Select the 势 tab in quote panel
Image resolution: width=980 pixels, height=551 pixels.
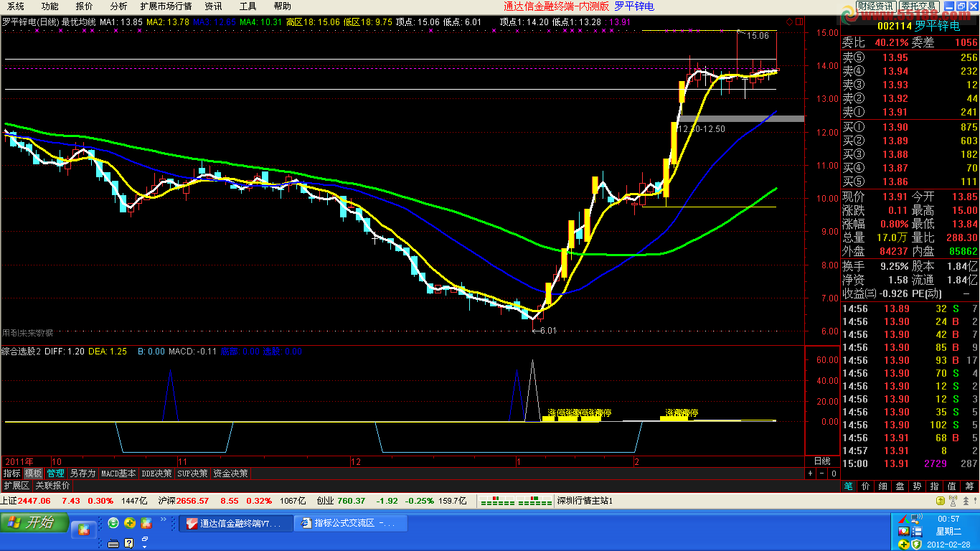click(917, 486)
